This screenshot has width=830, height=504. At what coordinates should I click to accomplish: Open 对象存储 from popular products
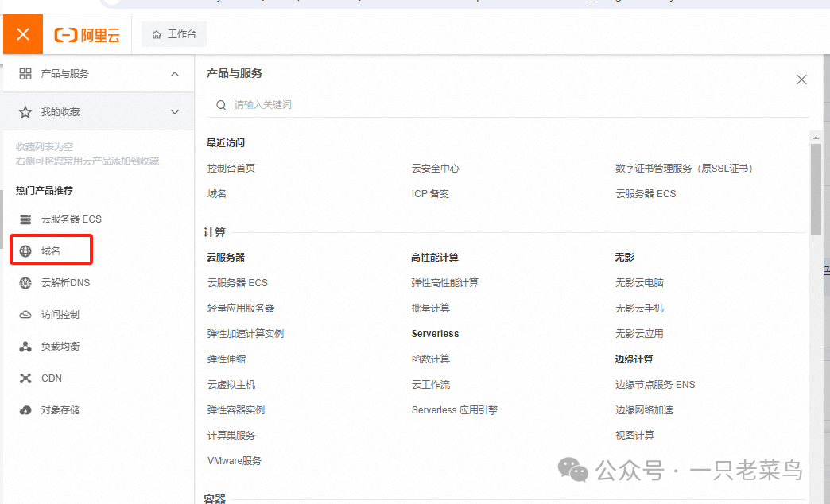click(60, 409)
